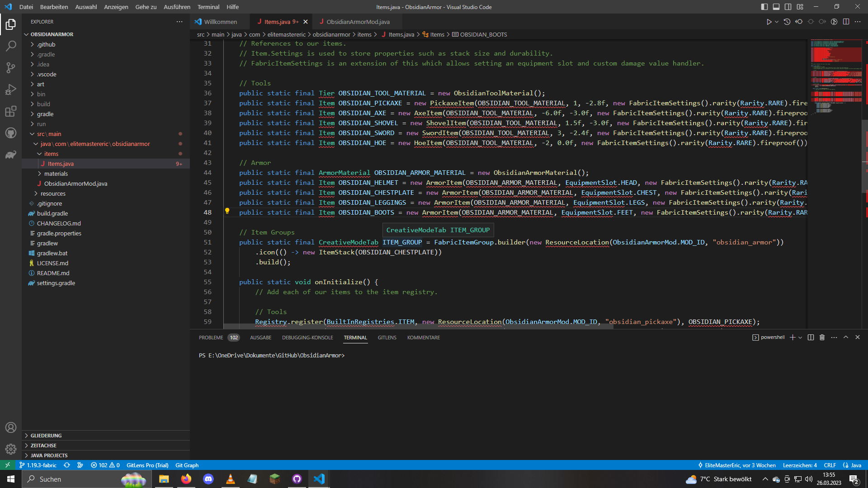Expand the GLIEDERUNG section
This screenshot has height=488, width=868.
pos(46,435)
